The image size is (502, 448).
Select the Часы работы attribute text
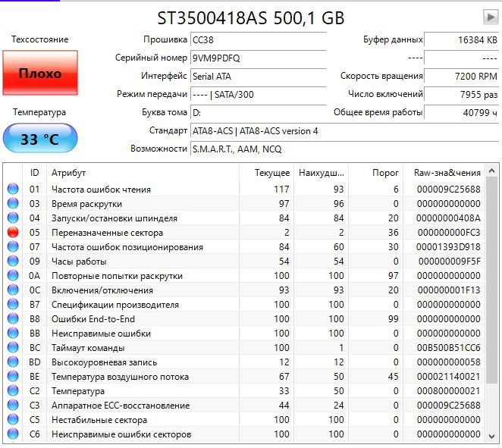click(x=79, y=262)
